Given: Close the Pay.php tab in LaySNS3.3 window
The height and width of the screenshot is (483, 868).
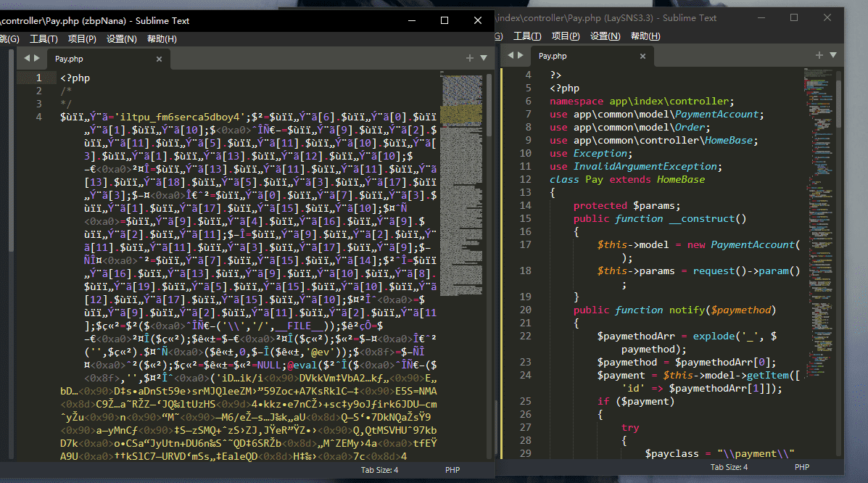Looking at the screenshot, I should tap(642, 56).
